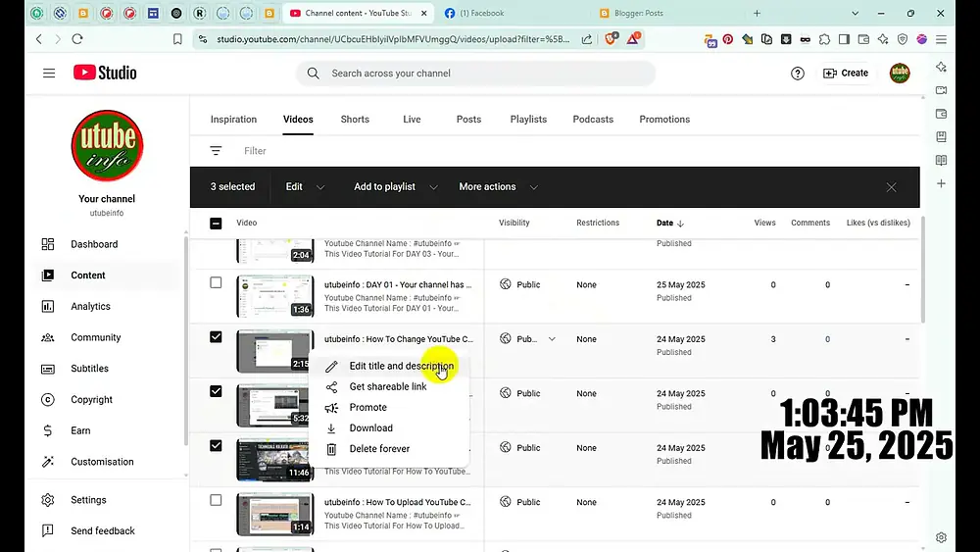Uncheck the checkbox for the 11:46 video
The image size is (980, 552).
tap(216, 446)
